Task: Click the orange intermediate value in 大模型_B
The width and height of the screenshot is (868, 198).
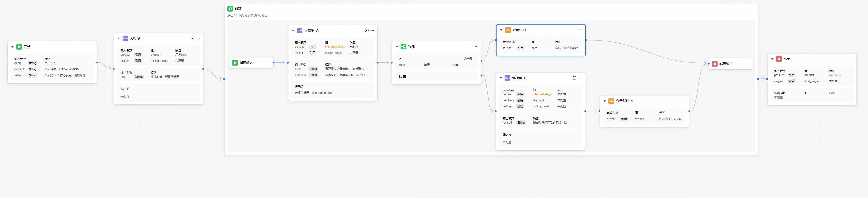Action: [543, 95]
